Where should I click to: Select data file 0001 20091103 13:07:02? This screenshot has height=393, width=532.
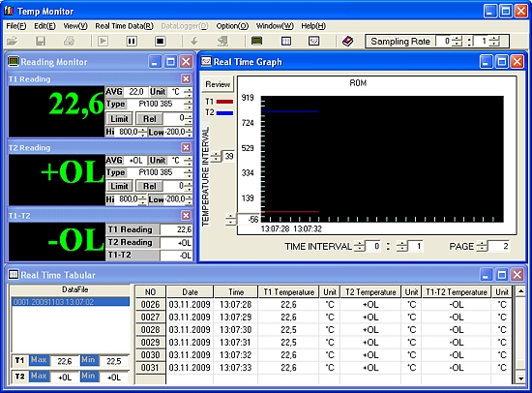(71, 302)
